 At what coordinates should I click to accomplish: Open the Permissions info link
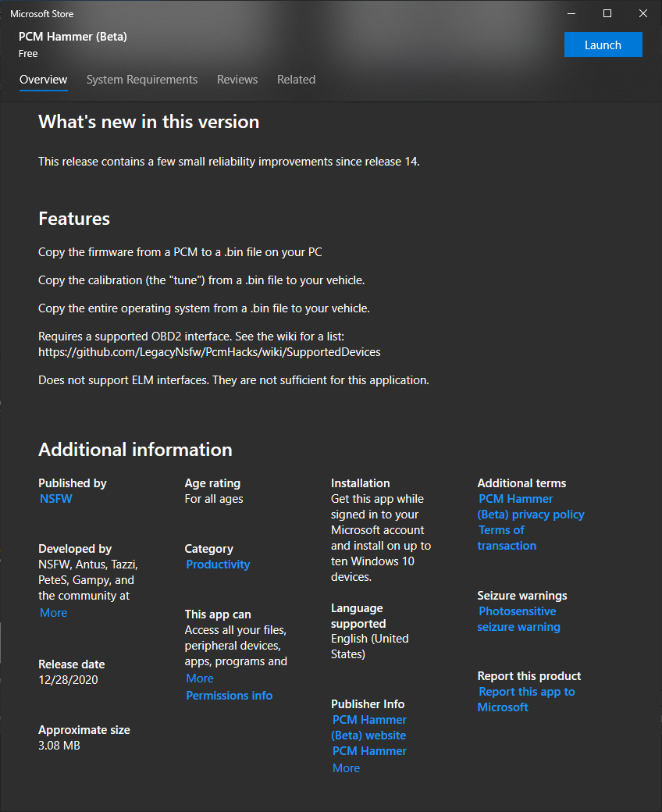click(x=229, y=695)
